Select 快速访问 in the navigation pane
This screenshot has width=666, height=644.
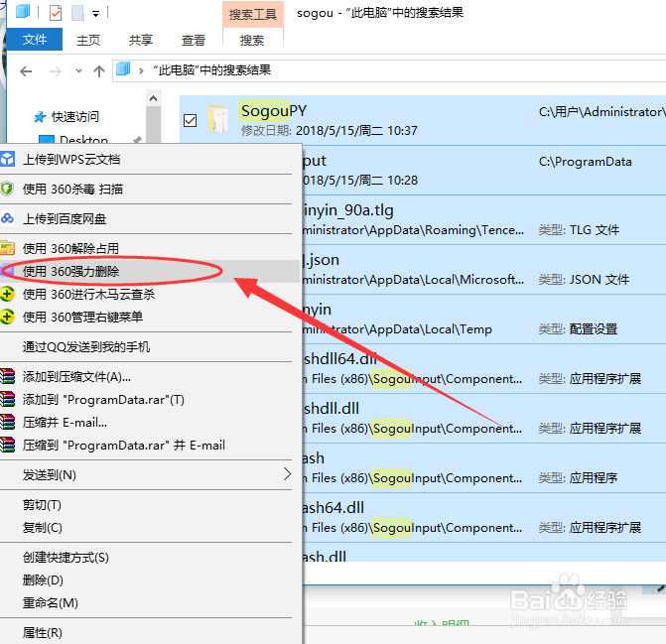coord(74,117)
